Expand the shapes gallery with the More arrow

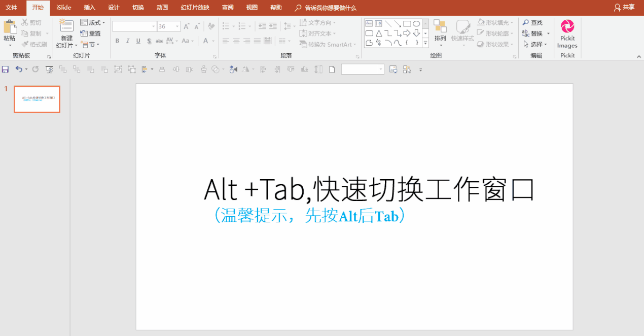424,43
